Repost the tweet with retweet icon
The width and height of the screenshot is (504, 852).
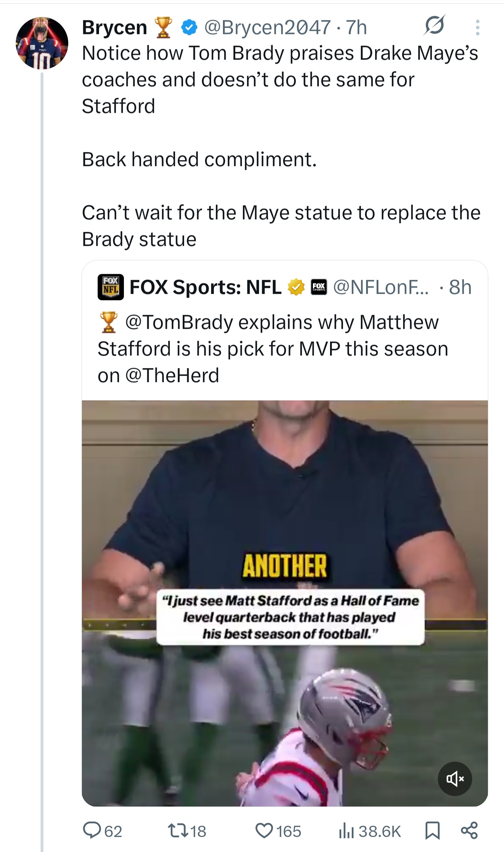(x=177, y=831)
